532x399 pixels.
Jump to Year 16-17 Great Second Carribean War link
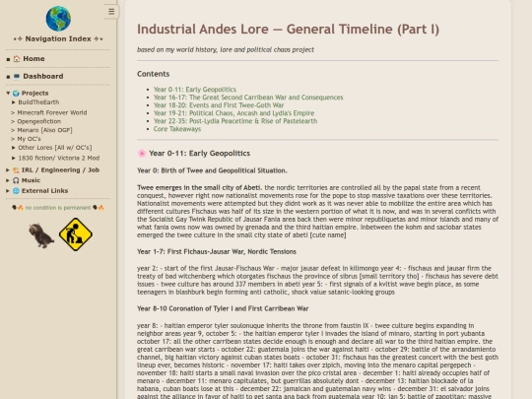(248, 98)
